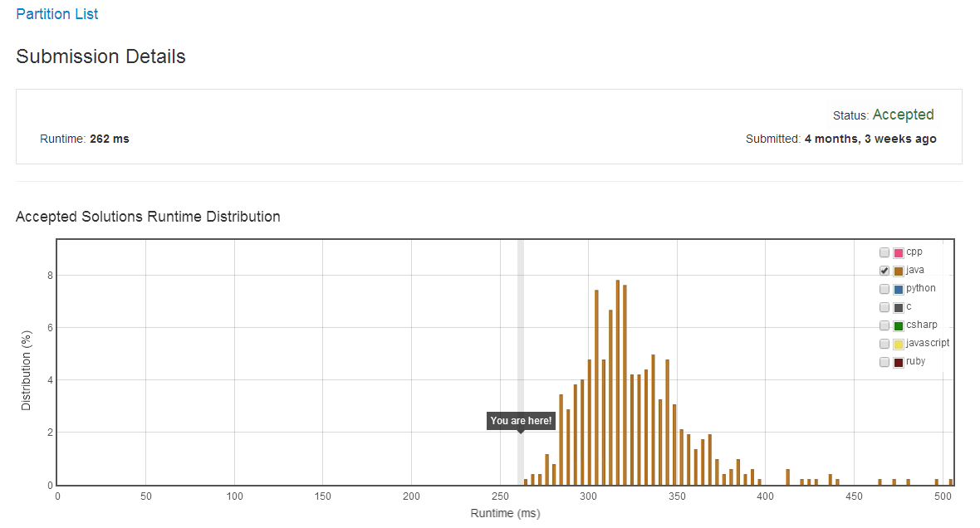The image size is (980, 528).
Task: Click the 'You are here!' tooltip
Action: tap(522, 421)
